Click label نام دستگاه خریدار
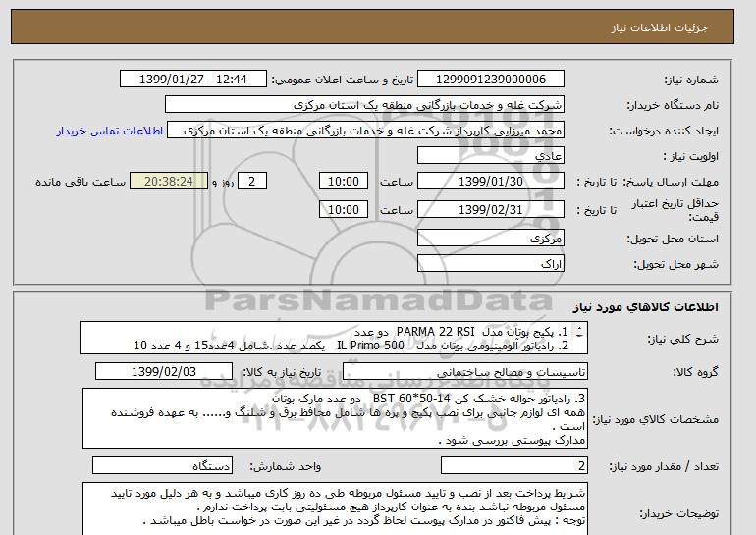The height and width of the screenshot is (535, 756). coord(673,105)
